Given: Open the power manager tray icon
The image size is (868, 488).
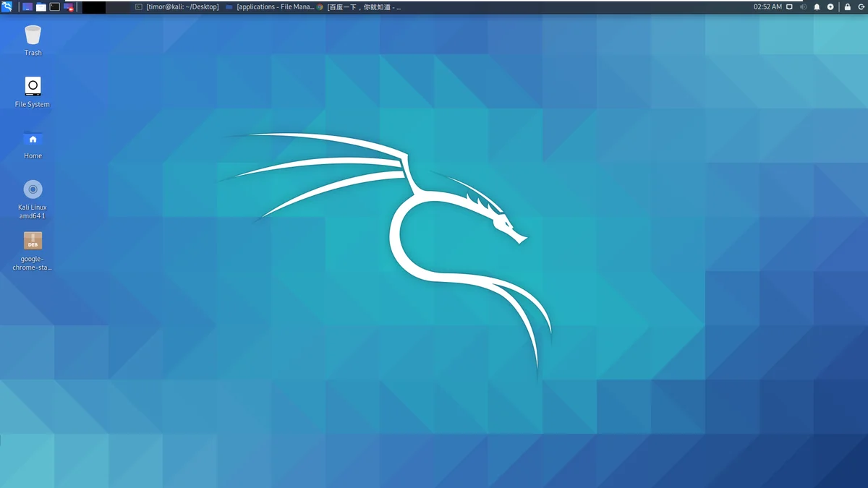Looking at the screenshot, I should (830, 7).
